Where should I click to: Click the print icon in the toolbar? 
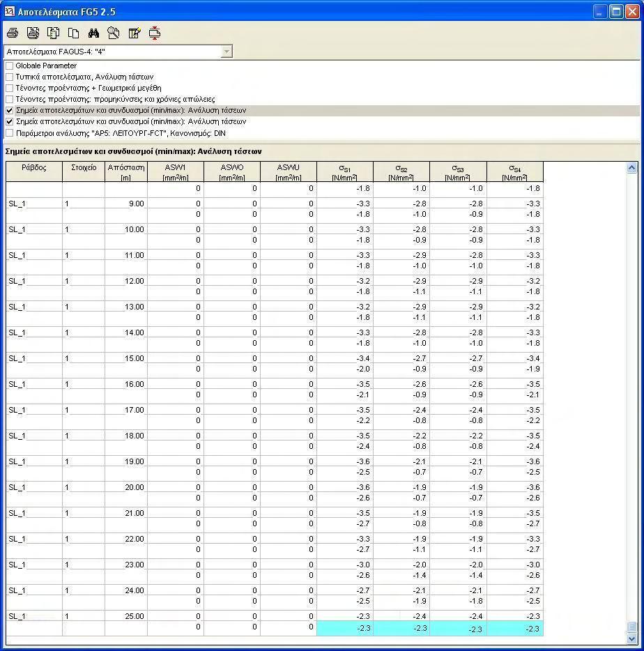click(13, 33)
